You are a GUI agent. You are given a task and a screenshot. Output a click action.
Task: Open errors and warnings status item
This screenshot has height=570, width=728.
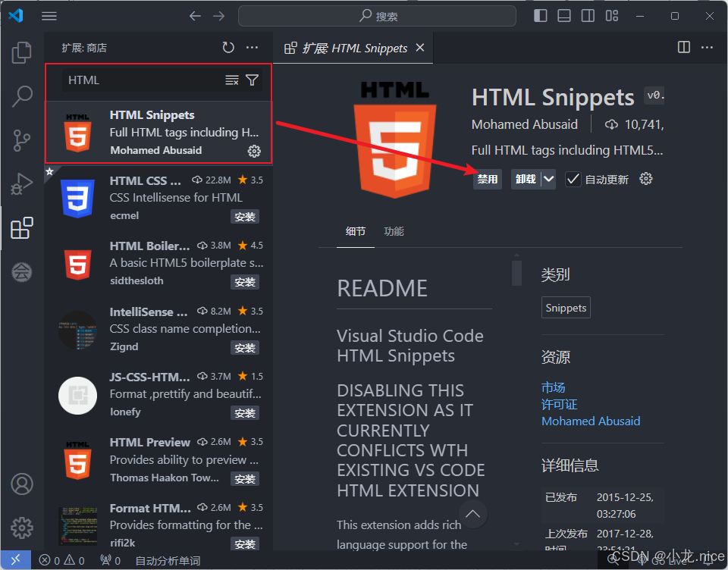pyautogui.click(x=61, y=561)
